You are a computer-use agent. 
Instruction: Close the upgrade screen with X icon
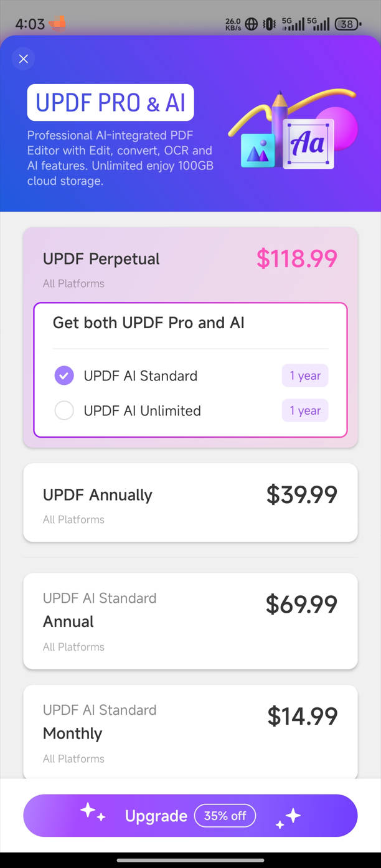click(24, 59)
